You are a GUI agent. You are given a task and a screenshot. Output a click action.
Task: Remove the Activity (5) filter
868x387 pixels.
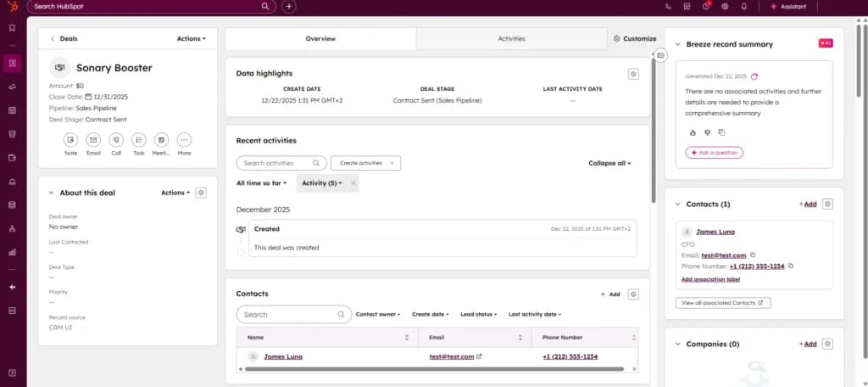[353, 183]
